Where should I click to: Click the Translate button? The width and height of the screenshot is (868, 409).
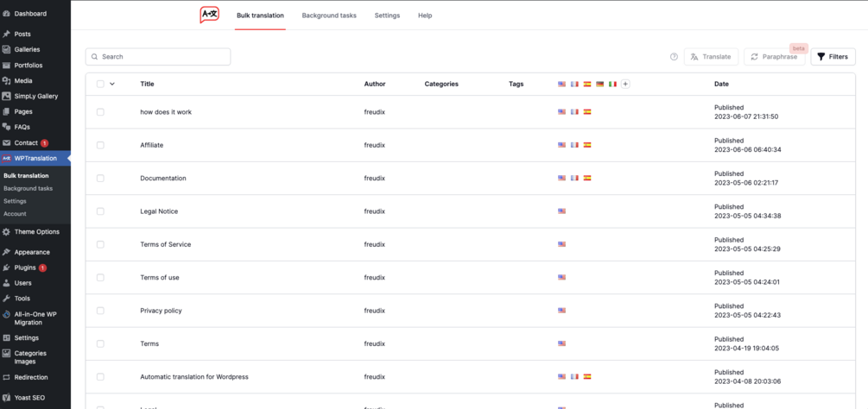(711, 57)
